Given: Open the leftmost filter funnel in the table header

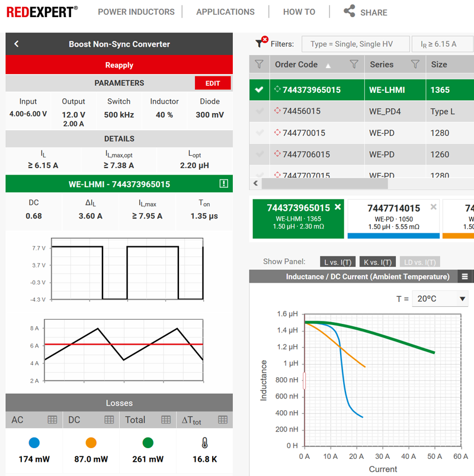Looking at the screenshot, I should 259,64.
